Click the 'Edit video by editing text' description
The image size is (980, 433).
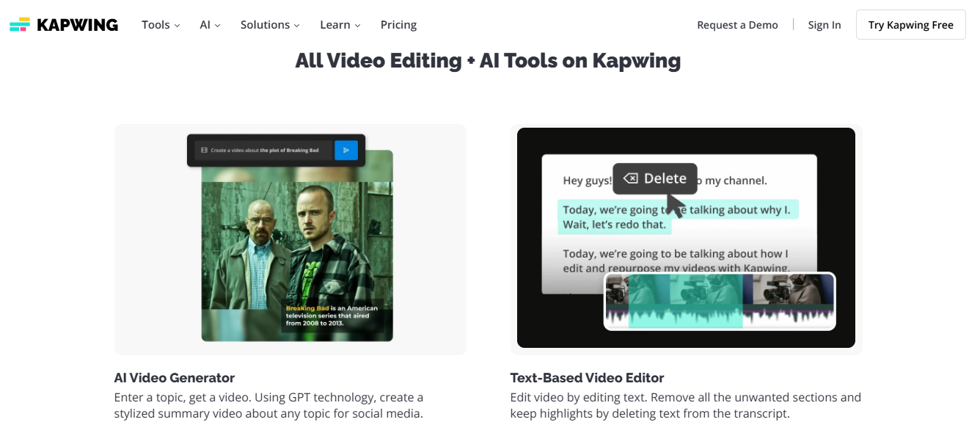pos(686,405)
